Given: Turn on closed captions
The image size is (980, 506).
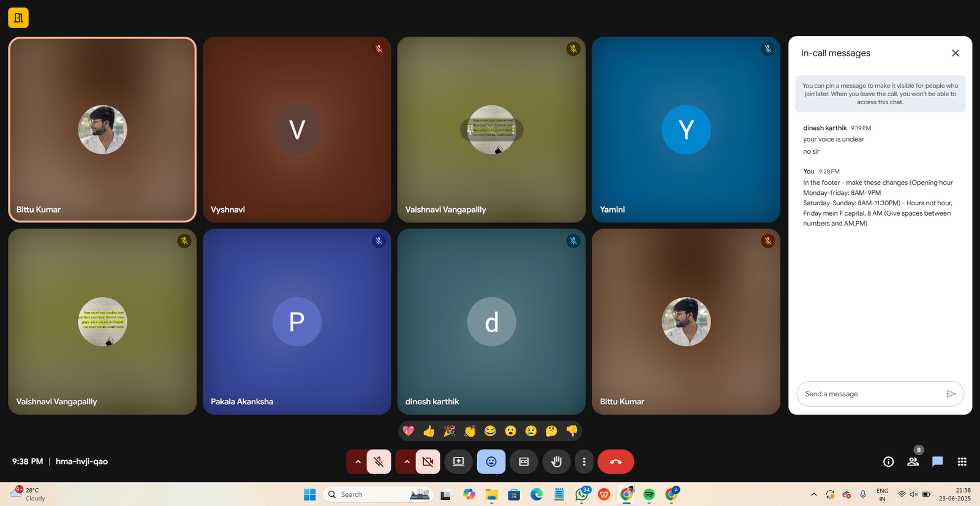Looking at the screenshot, I should (x=524, y=462).
